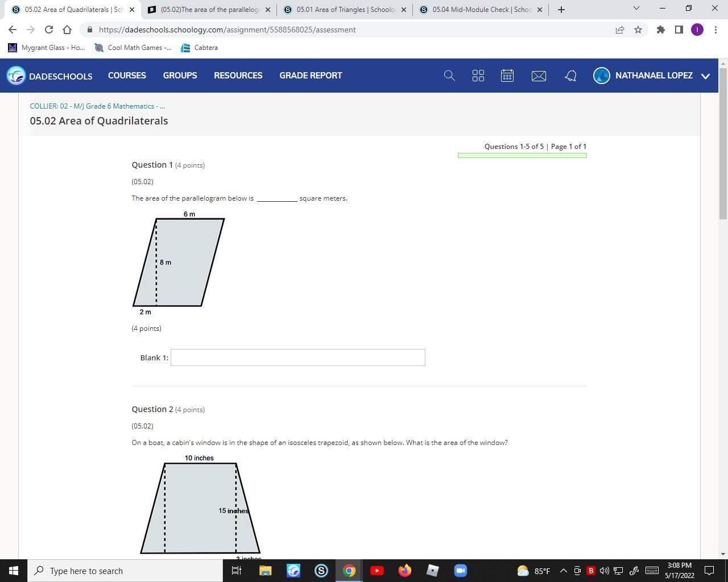Open the Cool Math Games bookmark
Viewport: 728px width, 582px height.
[133, 48]
